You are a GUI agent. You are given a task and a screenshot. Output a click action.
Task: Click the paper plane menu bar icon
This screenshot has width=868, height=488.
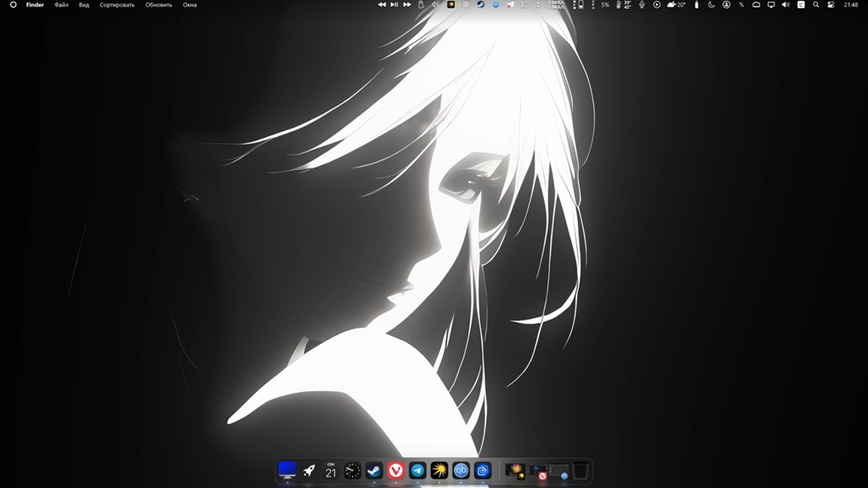(x=510, y=4)
